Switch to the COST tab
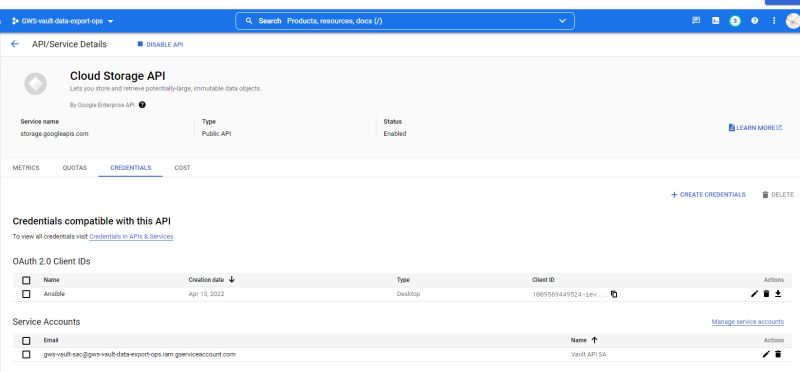This screenshot has width=800, height=372. (182, 168)
